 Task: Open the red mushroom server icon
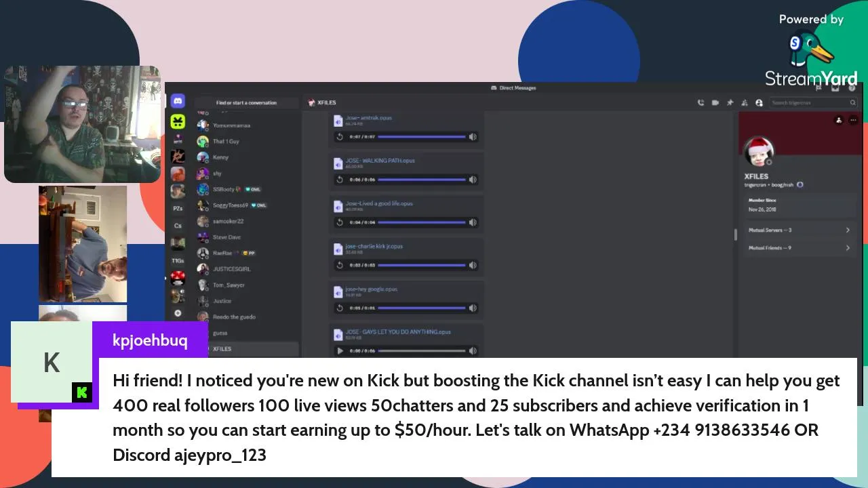(x=178, y=278)
